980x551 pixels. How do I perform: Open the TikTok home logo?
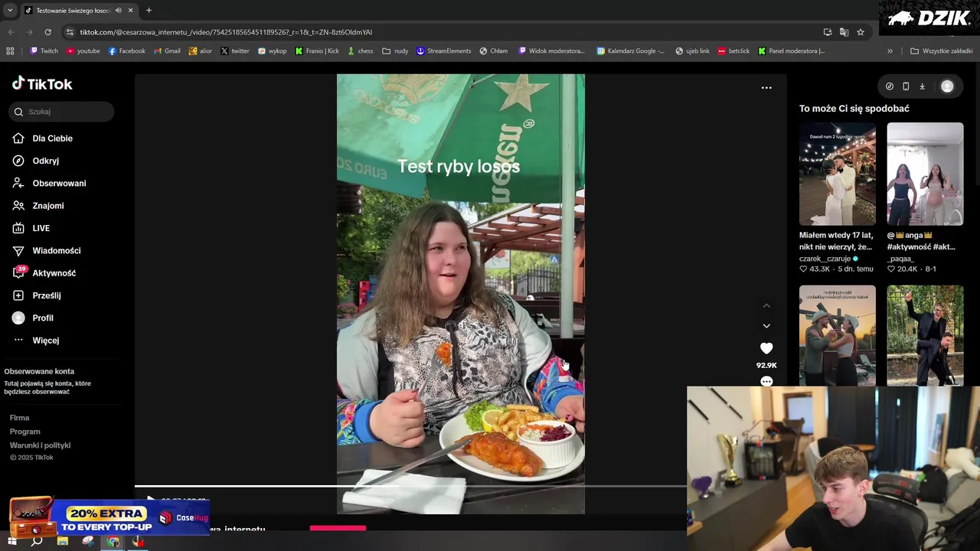coord(42,83)
